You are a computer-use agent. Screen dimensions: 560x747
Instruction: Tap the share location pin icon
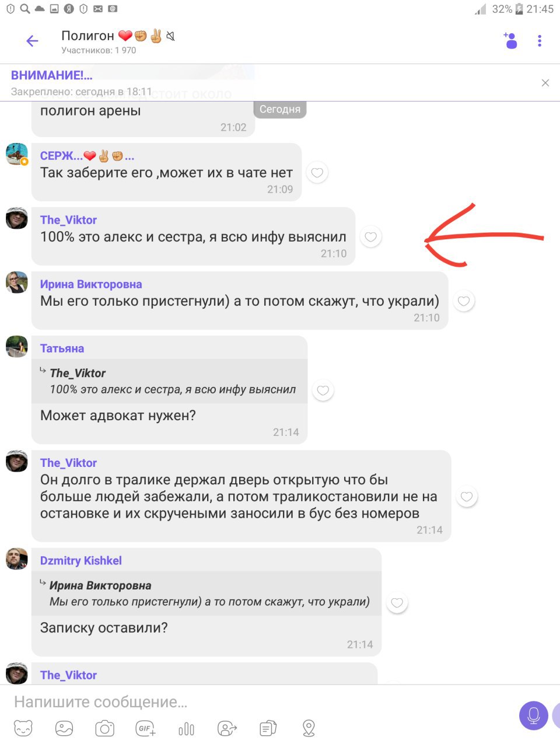click(309, 728)
